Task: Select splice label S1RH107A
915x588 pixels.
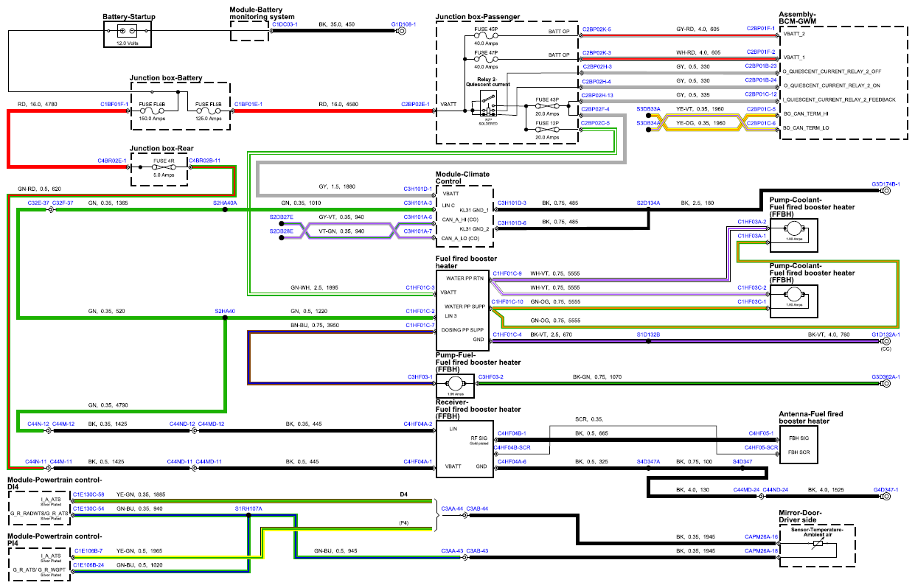Action: 248,508
